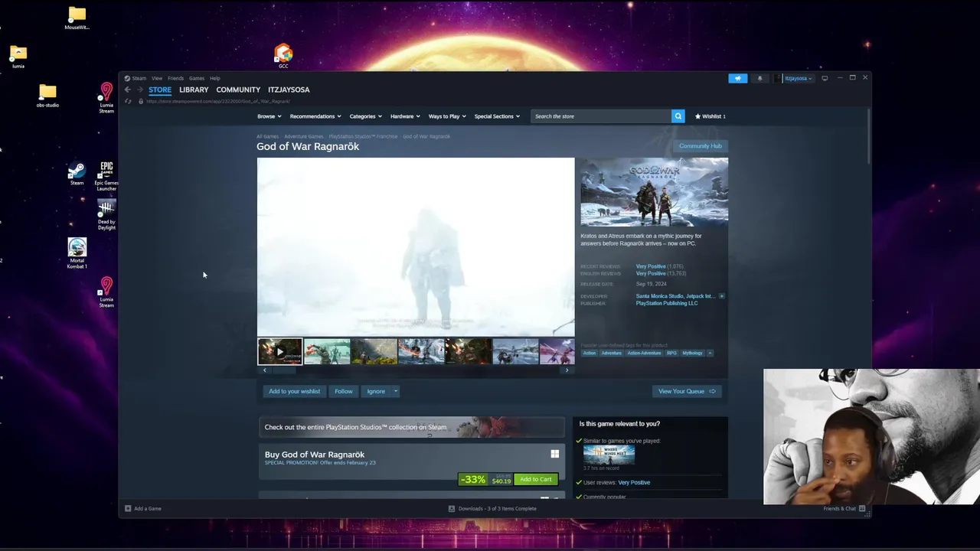The width and height of the screenshot is (980, 551).
Task: Open the Ignore button dropdown arrow
Action: [x=396, y=391]
